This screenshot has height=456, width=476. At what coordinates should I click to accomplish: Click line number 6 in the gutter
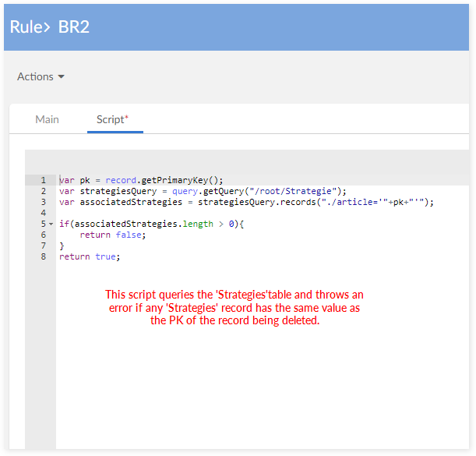[44, 235]
